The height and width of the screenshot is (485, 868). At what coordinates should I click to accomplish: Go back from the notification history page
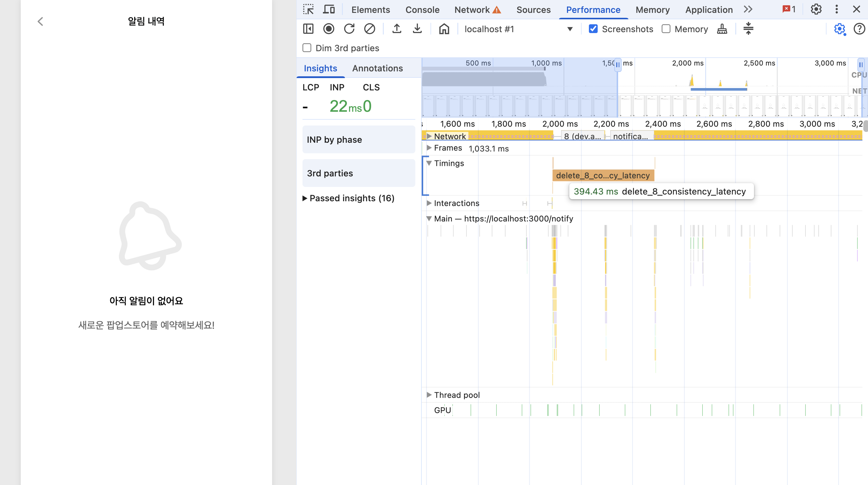click(40, 22)
